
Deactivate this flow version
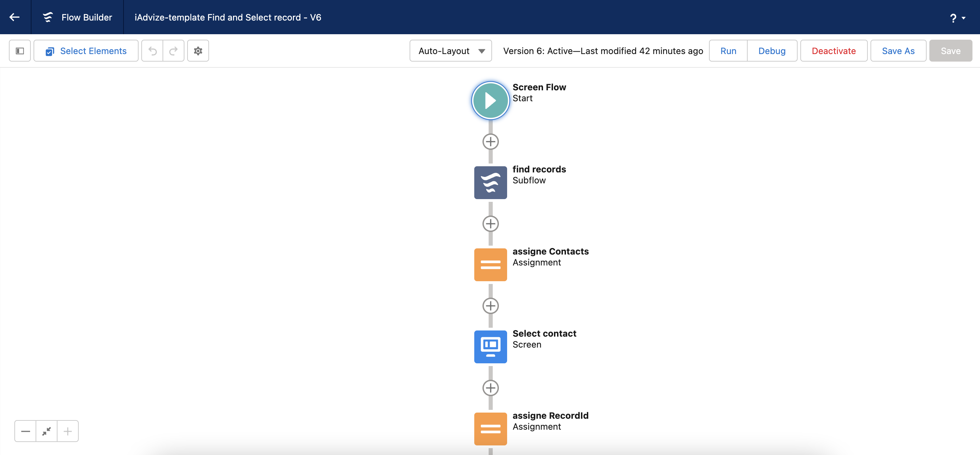click(834, 51)
